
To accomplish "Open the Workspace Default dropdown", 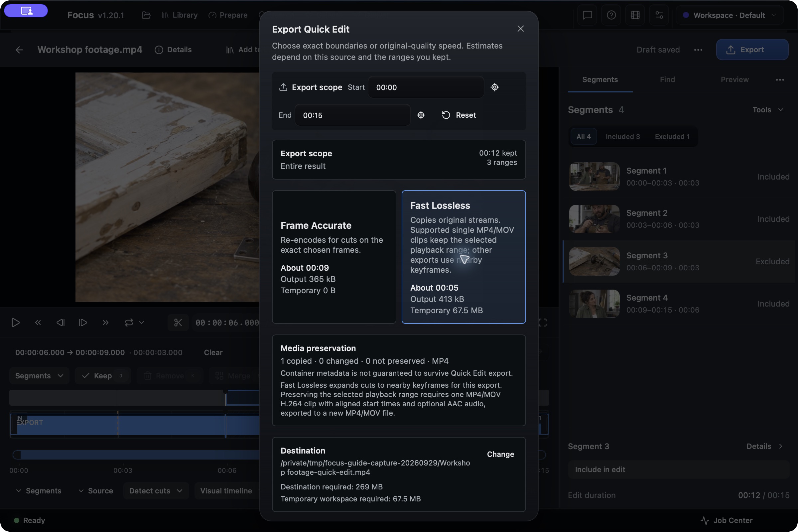I will click(x=730, y=15).
